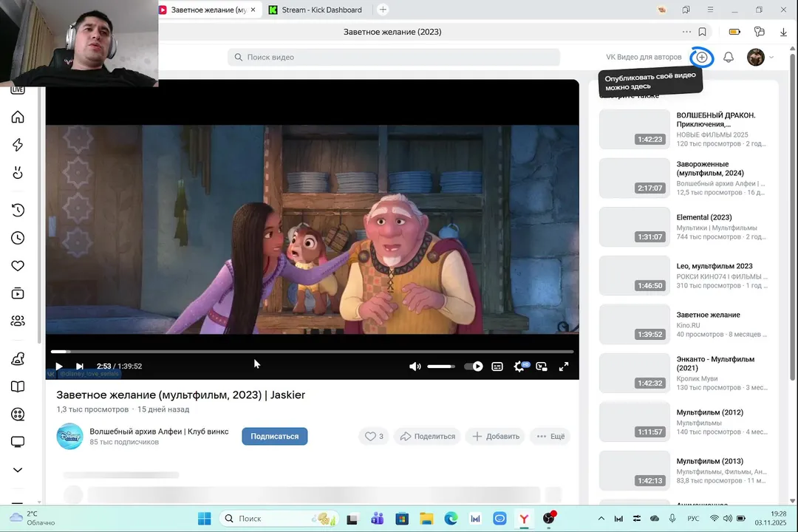Image resolution: width=798 pixels, height=532 pixels.
Task: Open the history clock-arrow icon in sidebar
Action: pyautogui.click(x=18, y=210)
